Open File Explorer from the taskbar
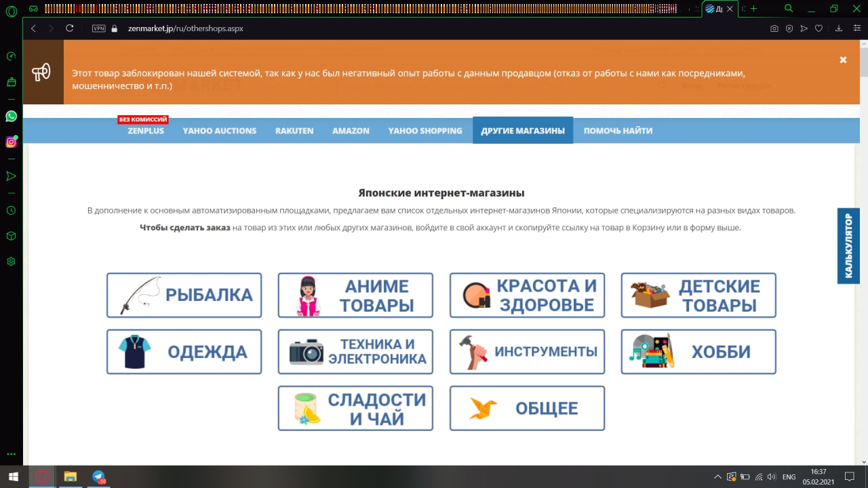This screenshot has height=488, width=868. pos(71,476)
